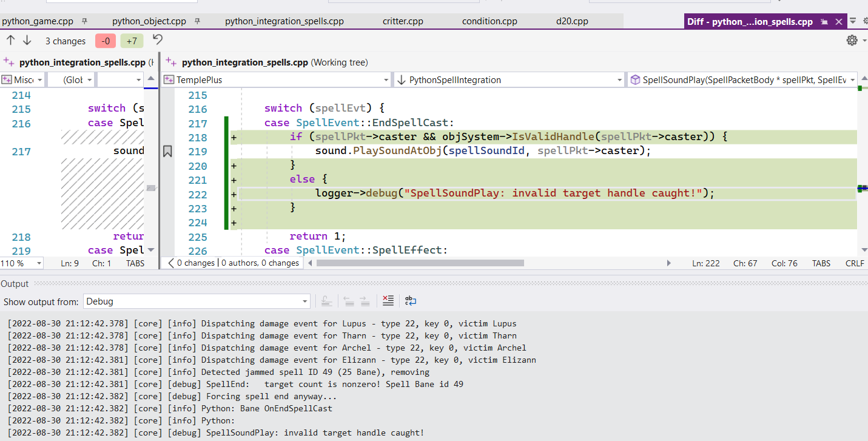Switch to python_object.cpp tab

[x=149, y=21]
